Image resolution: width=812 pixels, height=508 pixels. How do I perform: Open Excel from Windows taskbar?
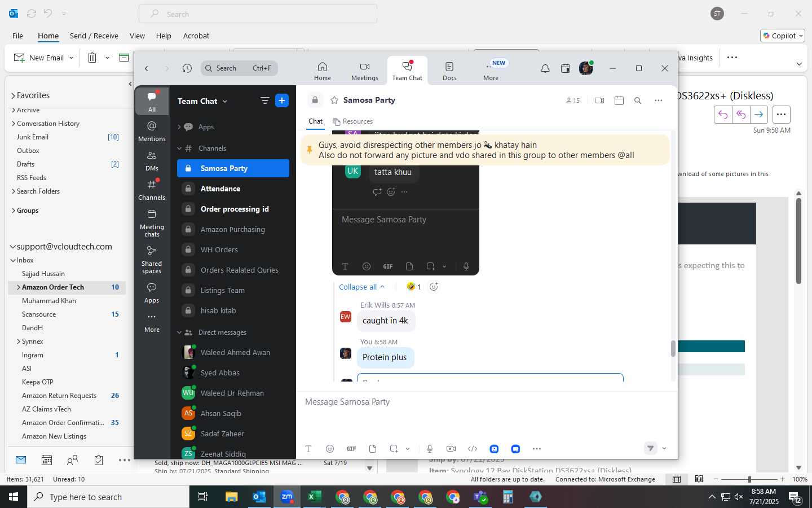coord(314,497)
